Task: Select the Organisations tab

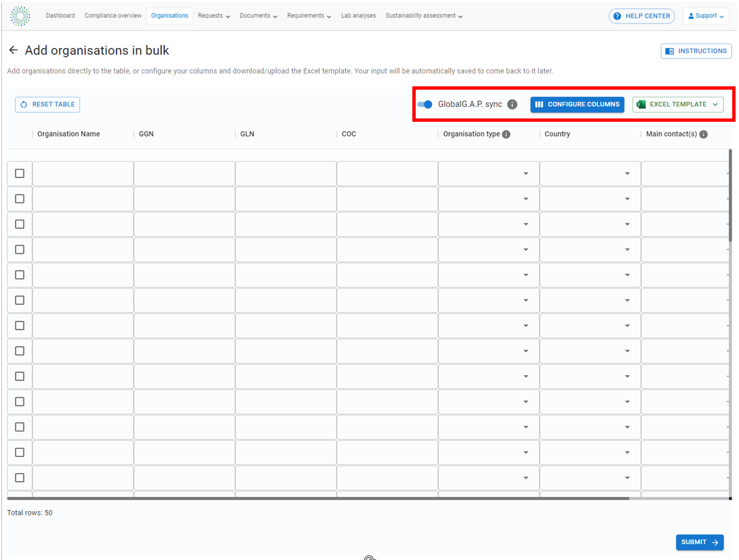Action: coord(169,16)
